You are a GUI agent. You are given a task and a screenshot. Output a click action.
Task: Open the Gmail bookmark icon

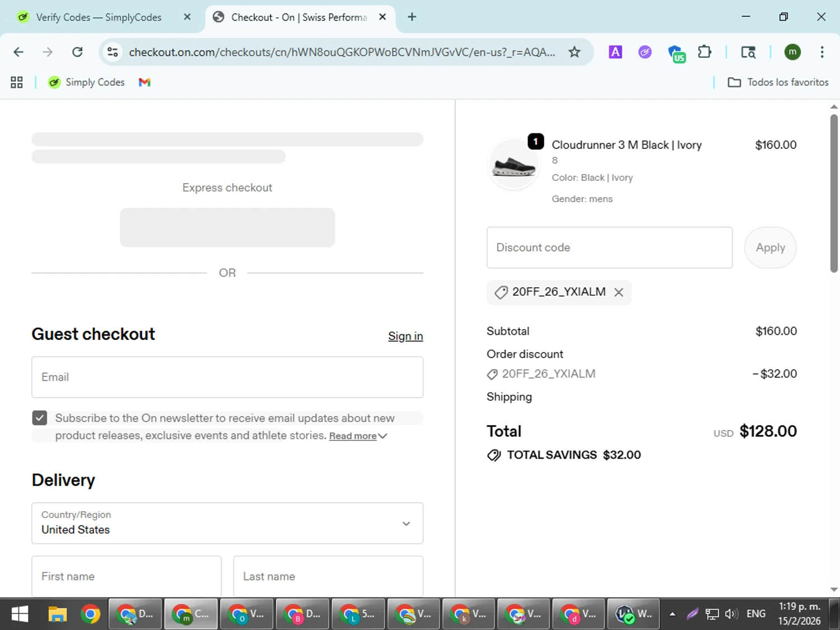point(144,82)
